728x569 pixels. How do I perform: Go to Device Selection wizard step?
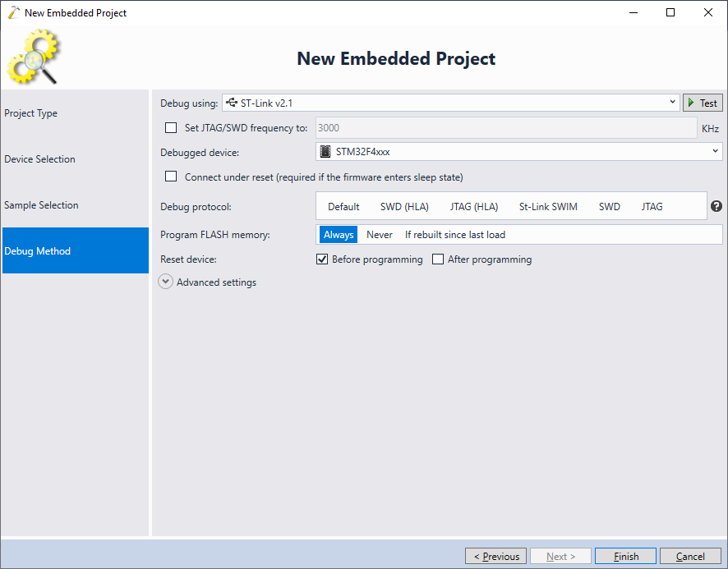click(76, 159)
